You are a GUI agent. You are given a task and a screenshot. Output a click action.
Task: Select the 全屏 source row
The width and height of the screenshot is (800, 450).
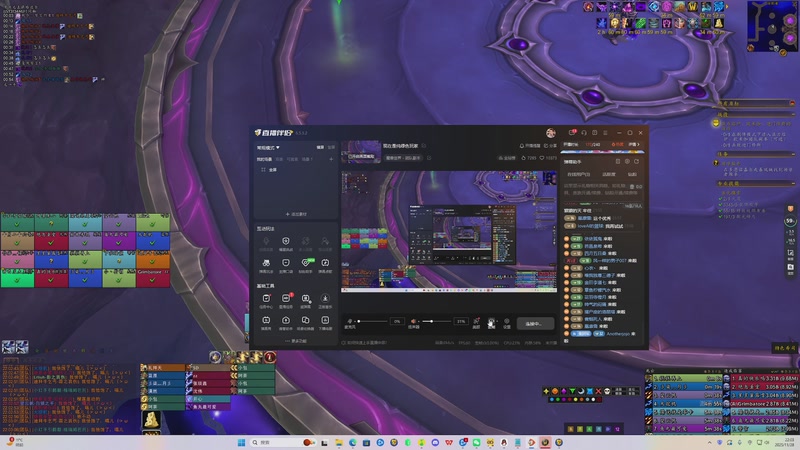(x=295, y=169)
